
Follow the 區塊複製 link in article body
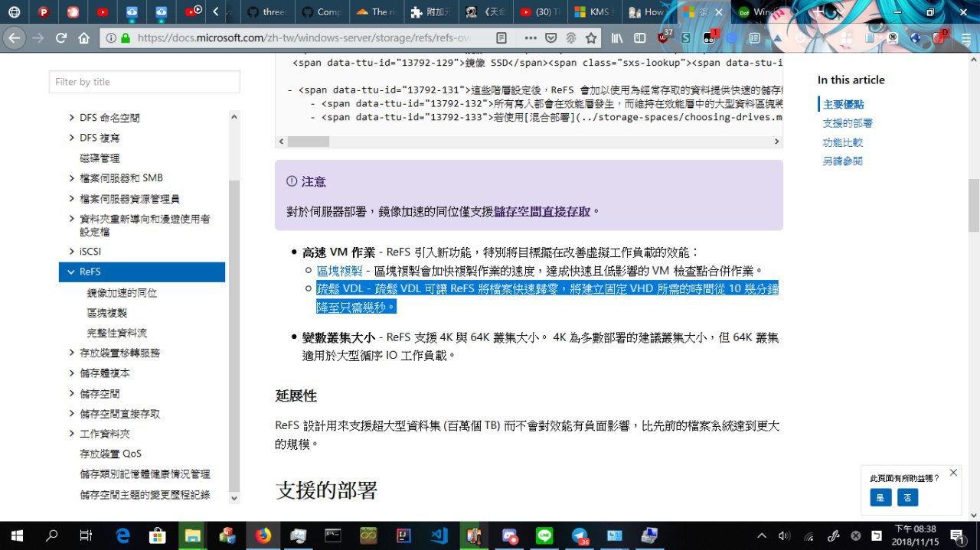click(x=340, y=271)
